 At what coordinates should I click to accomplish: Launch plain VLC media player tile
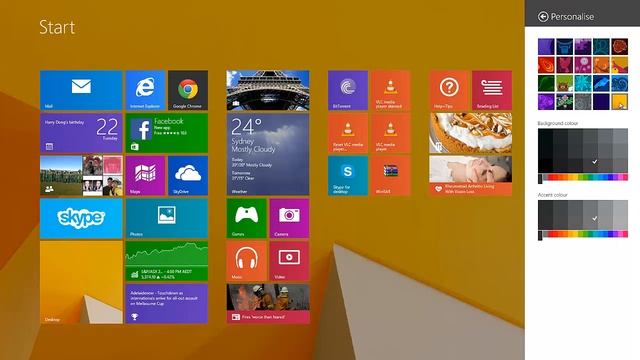pyautogui.click(x=390, y=133)
